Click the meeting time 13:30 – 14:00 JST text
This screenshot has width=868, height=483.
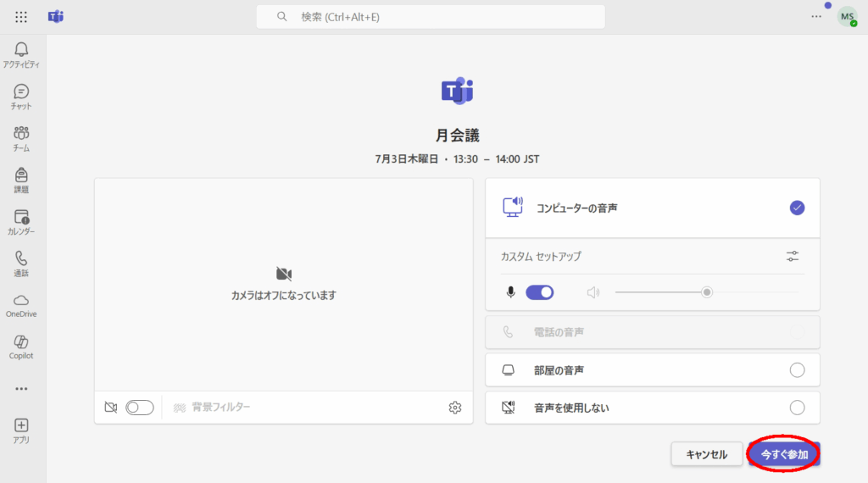pyautogui.click(x=497, y=159)
